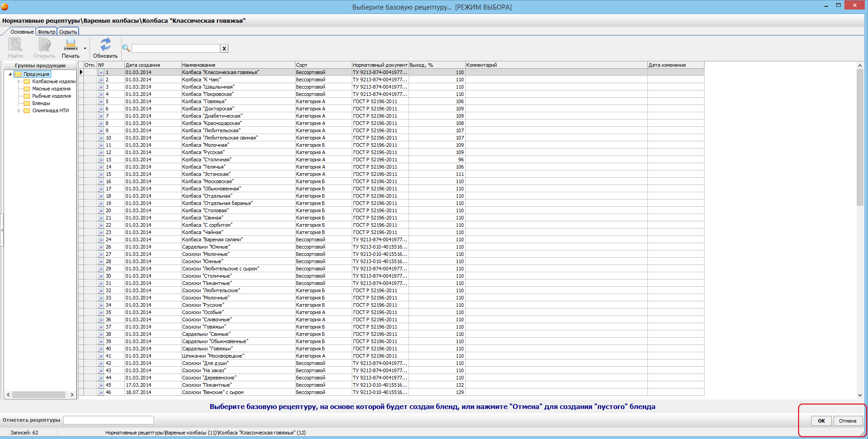This screenshot has height=439, width=868.
Task: Click recipe icon in row 5 Говяжья
Action: click(101, 102)
